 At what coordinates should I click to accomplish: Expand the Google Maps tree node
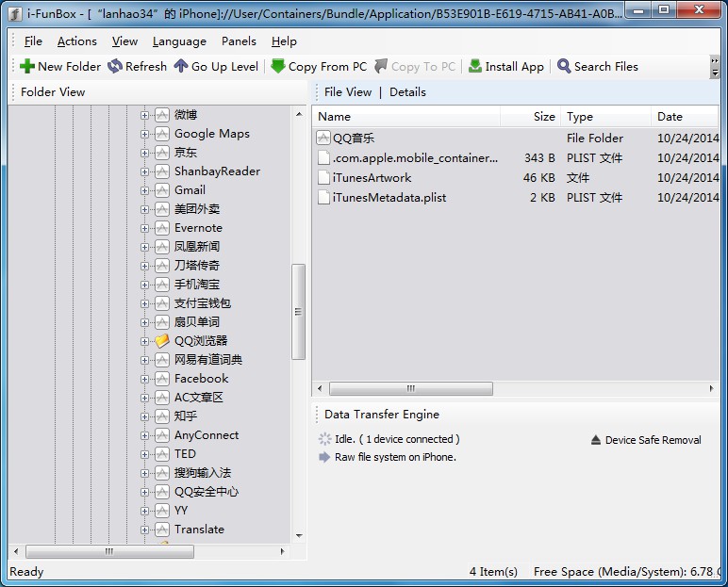(x=144, y=134)
